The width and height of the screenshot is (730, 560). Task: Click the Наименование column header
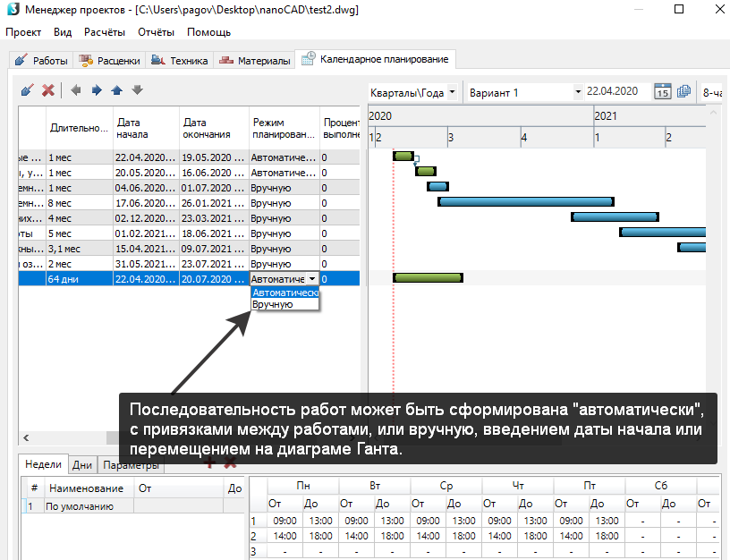click(x=89, y=488)
